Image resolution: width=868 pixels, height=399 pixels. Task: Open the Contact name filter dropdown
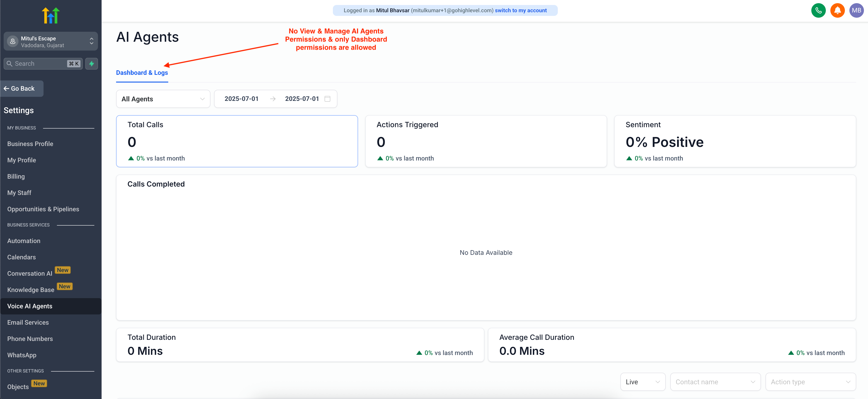pos(715,382)
